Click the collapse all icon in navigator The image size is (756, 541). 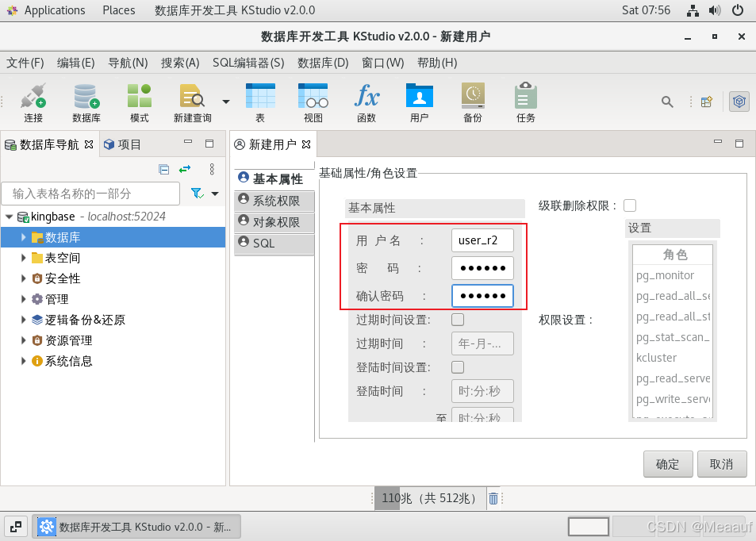tap(164, 169)
